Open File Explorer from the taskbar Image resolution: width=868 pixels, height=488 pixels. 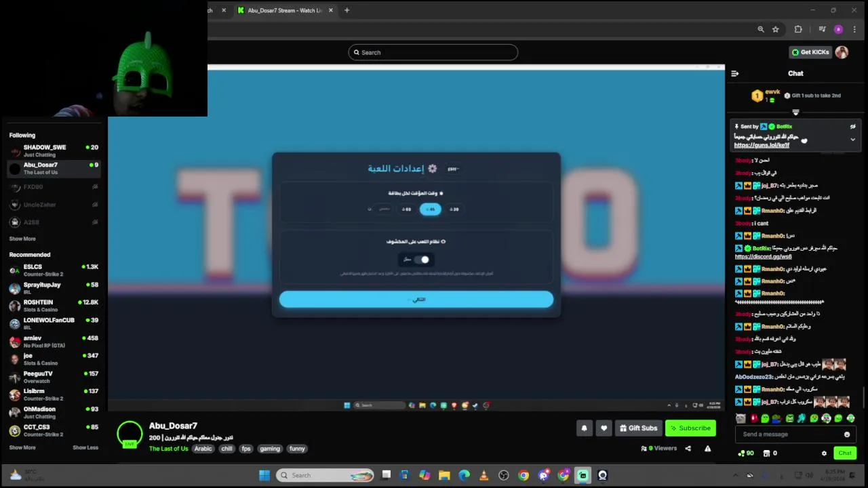[444, 475]
